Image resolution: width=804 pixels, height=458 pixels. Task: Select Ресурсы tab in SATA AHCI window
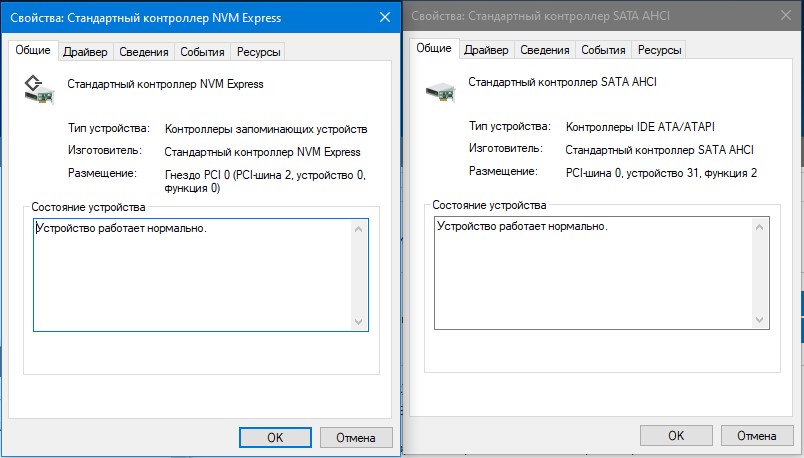(659, 50)
